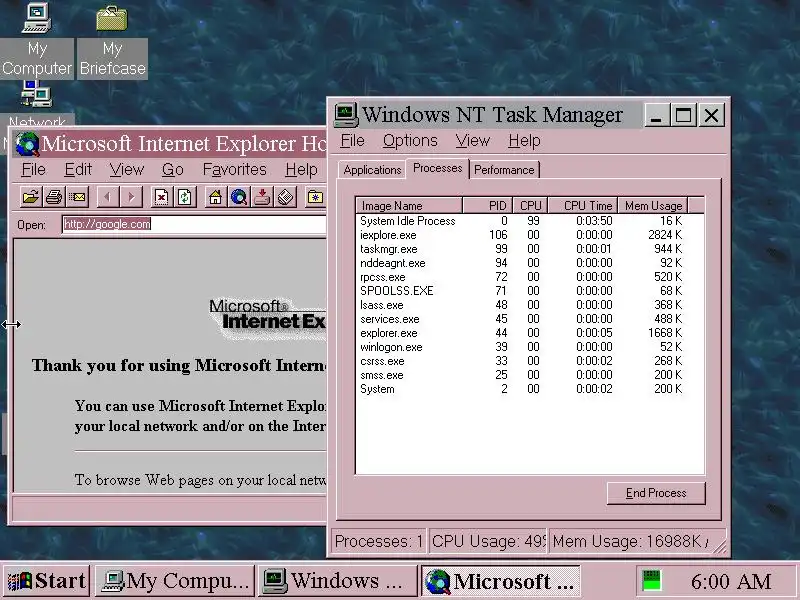Viewport: 800px width, 600px height.
Task: Select the My Computer desktop icon
Action: (x=37, y=40)
